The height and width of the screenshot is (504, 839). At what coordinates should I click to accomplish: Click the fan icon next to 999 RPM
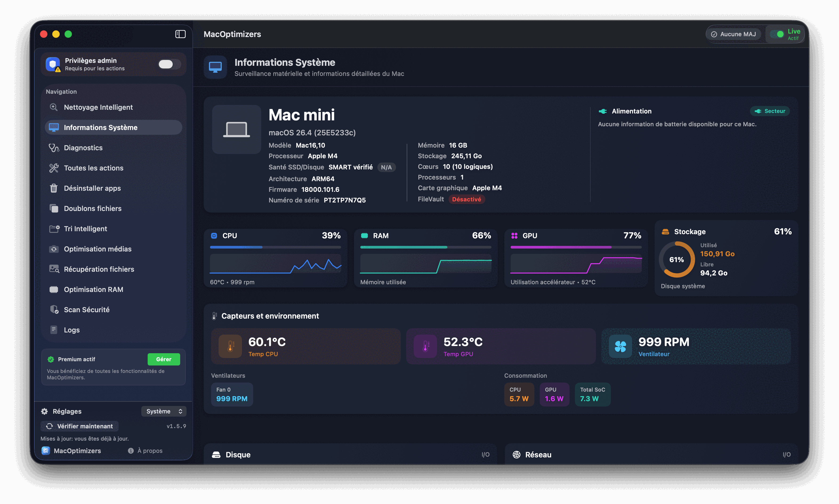pos(620,346)
